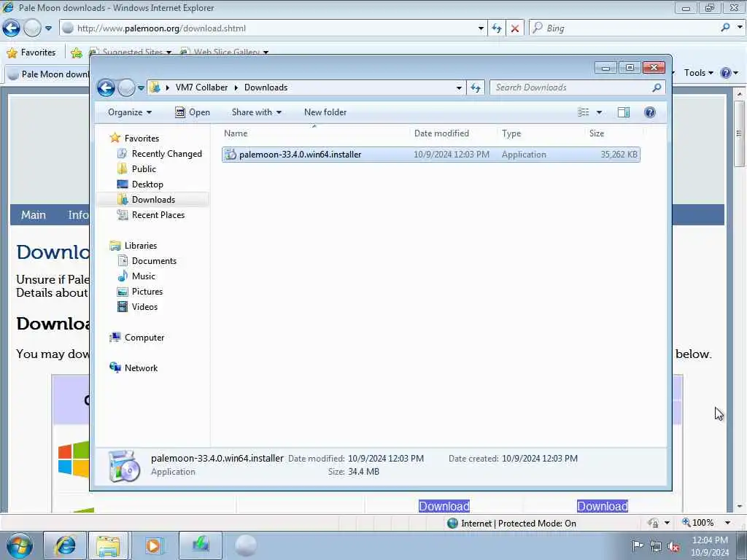
Task: Click the change view icon in Explorer toolbar
Action: [x=583, y=112]
